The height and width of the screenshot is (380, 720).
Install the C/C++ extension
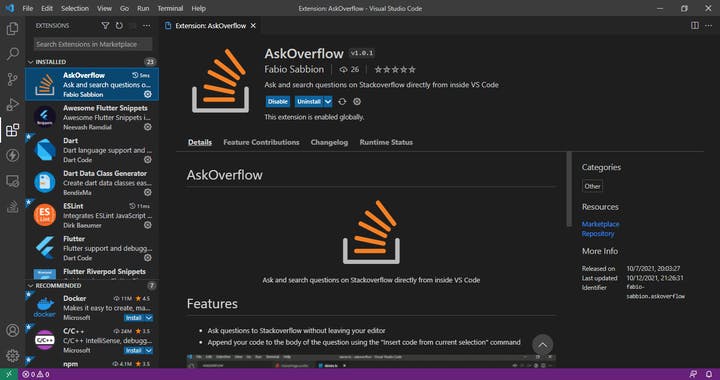pos(134,350)
